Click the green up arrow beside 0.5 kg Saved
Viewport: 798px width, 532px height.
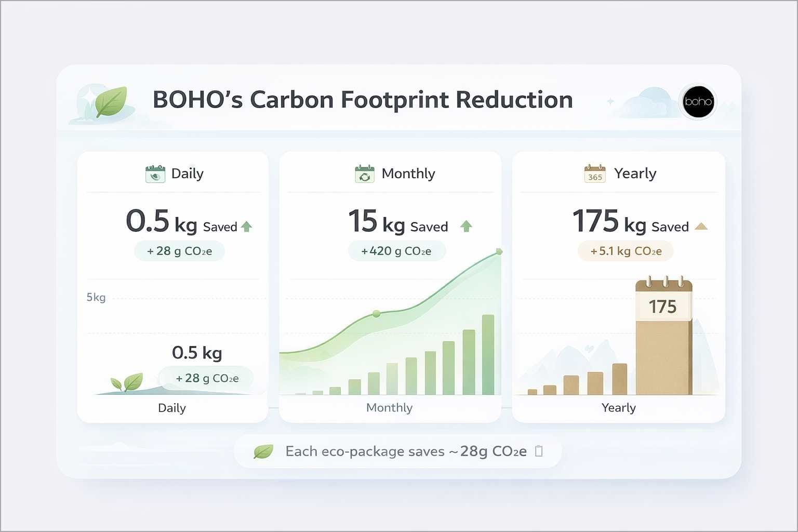pos(247,227)
